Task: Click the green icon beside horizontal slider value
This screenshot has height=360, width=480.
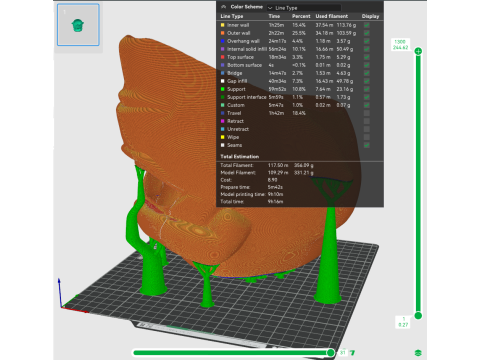Action: pos(353,352)
